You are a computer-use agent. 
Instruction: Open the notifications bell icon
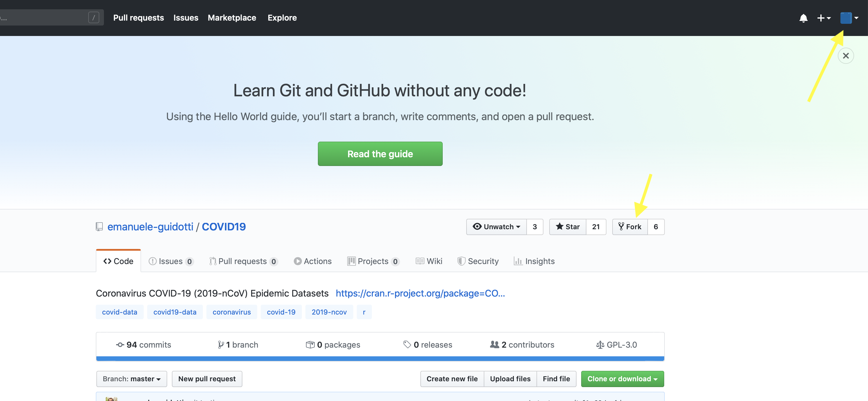click(x=803, y=18)
